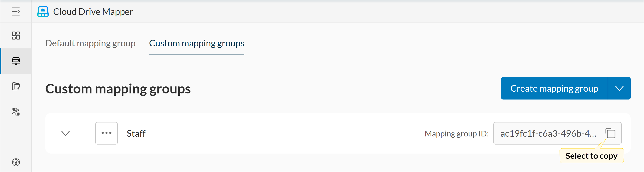Click the Cloud Drive Mapper logo
Viewport: 644px width, 172px height.
click(x=43, y=11)
